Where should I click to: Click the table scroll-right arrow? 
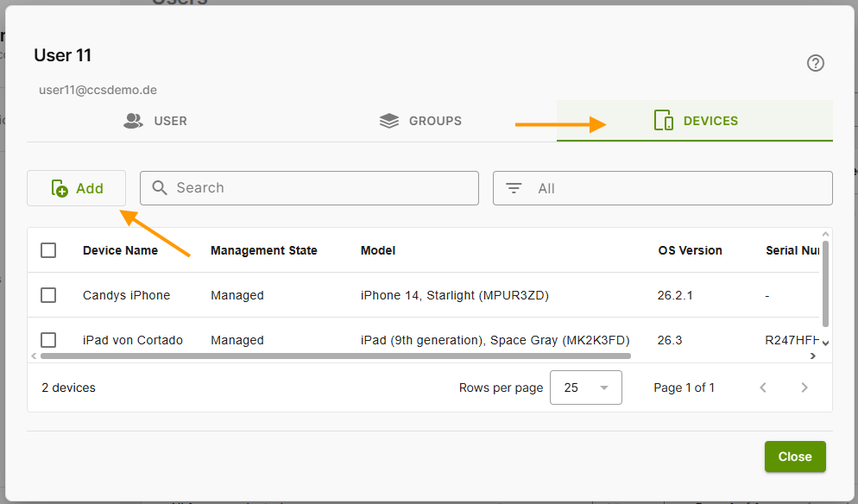point(812,356)
